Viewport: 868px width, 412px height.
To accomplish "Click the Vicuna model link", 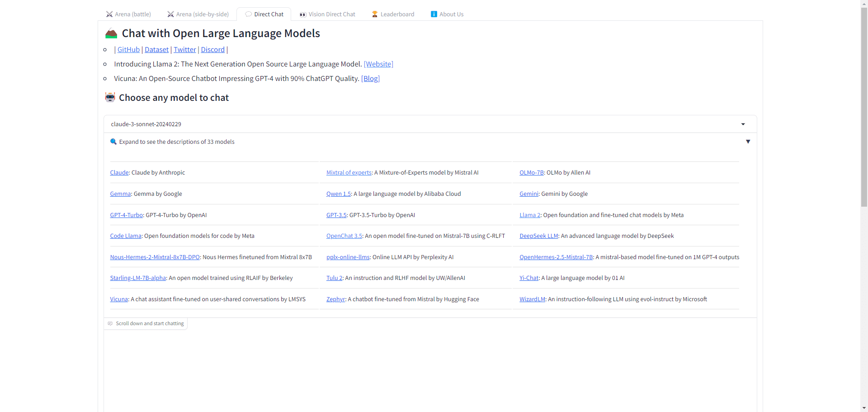I will (119, 299).
